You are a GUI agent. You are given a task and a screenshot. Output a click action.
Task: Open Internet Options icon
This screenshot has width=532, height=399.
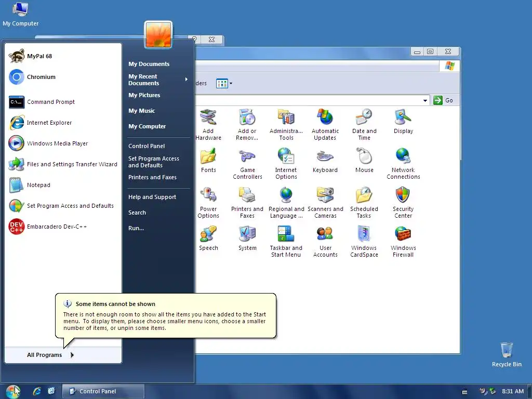[x=286, y=164]
